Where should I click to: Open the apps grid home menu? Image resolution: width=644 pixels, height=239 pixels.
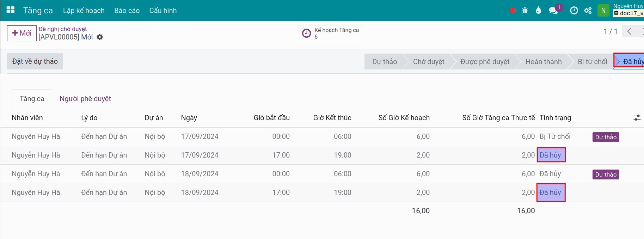tap(11, 10)
